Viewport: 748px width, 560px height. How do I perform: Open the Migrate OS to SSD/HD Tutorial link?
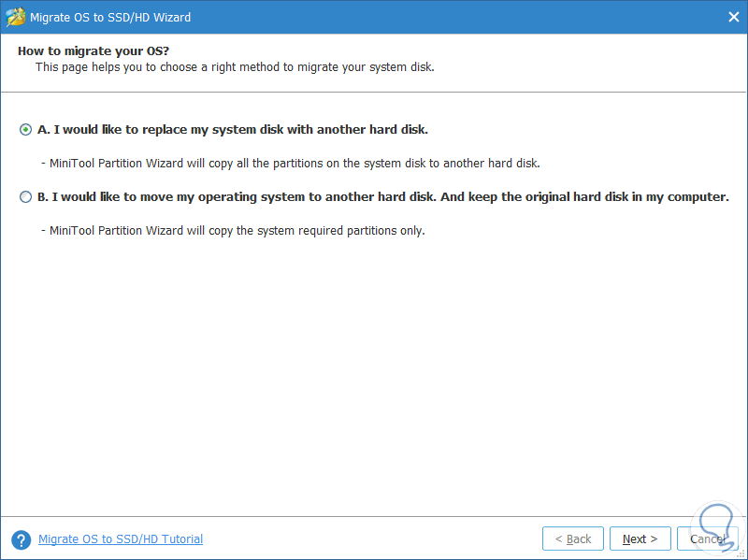tap(121, 539)
